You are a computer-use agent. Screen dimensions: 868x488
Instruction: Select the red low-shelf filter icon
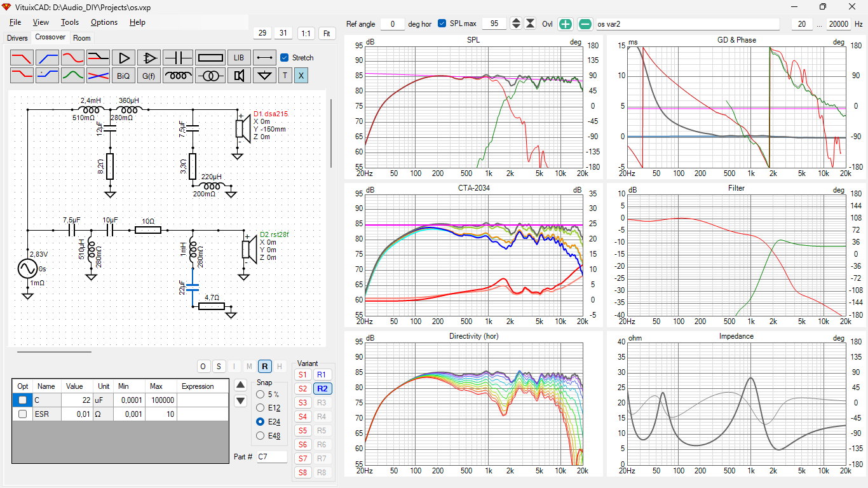(22, 76)
